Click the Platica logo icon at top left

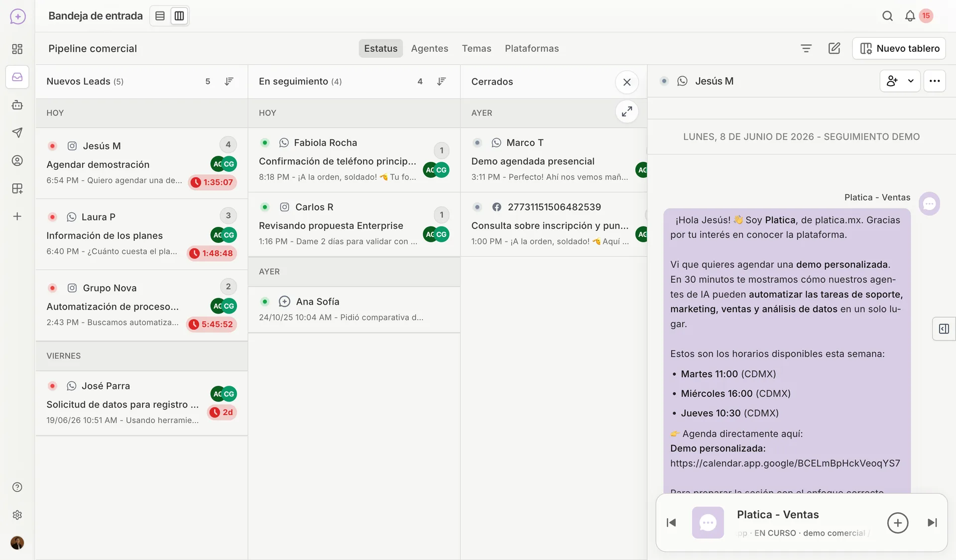(x=17, y=16)
